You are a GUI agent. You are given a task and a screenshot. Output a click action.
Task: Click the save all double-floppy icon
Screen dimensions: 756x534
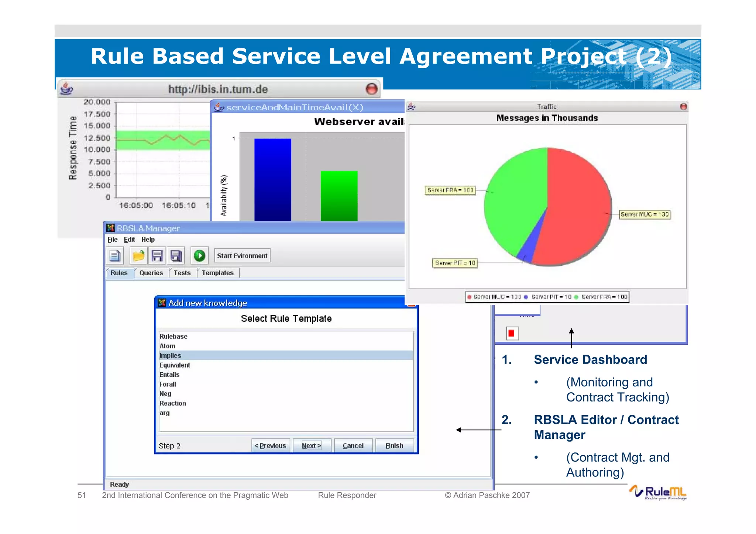[x=176, y=255]
